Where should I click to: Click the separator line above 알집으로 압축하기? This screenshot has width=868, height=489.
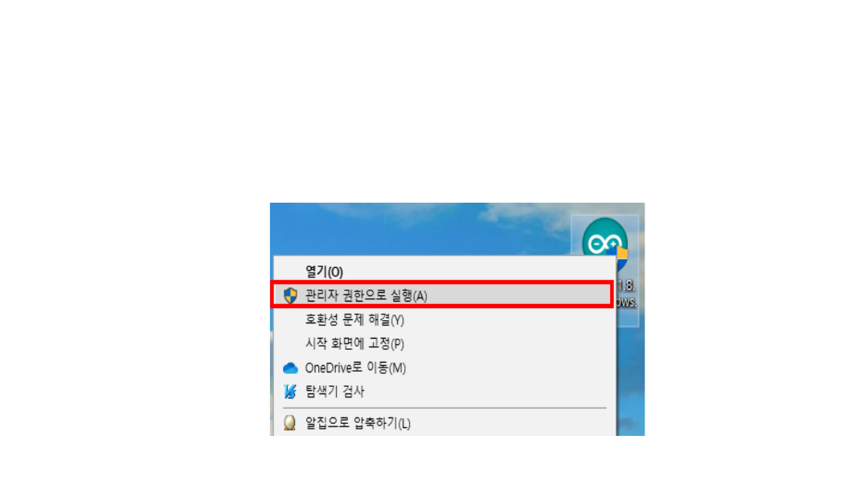pos(444,408)
